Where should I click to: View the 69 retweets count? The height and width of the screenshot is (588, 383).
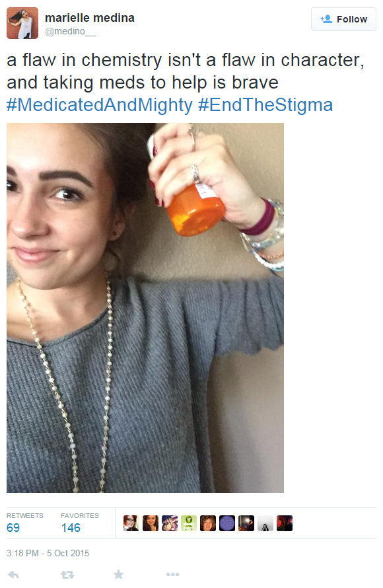point(13,527)
